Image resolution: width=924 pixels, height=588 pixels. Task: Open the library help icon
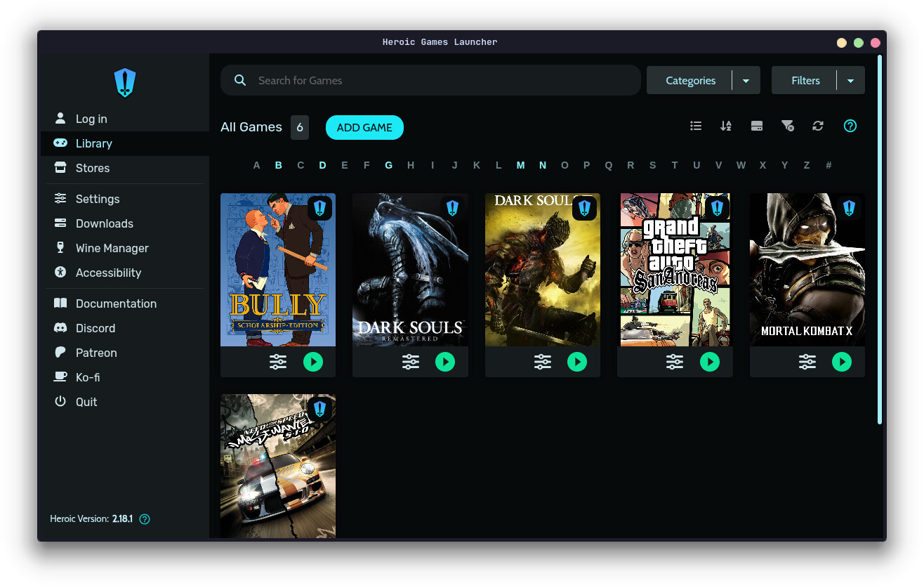850,126
